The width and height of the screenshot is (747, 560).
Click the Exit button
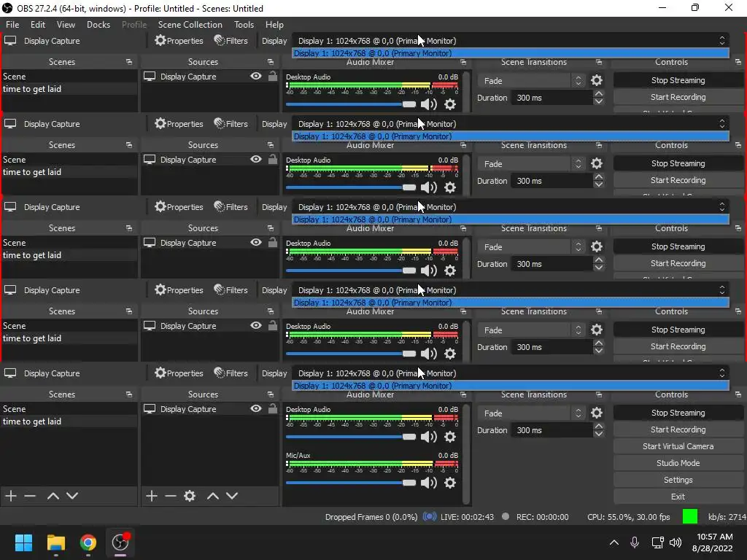coord(678,497)
